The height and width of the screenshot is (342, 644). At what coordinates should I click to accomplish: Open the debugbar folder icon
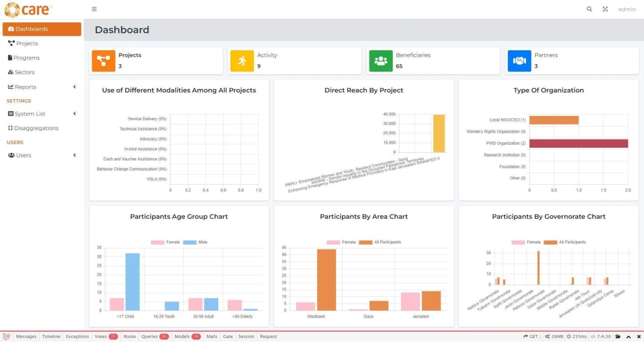pos(618,336)
